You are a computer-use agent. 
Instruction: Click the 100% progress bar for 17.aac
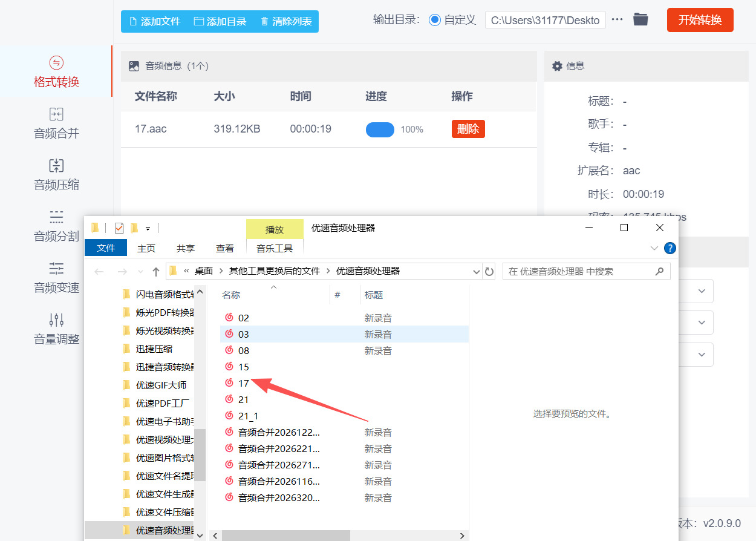[x=380, y=129]
